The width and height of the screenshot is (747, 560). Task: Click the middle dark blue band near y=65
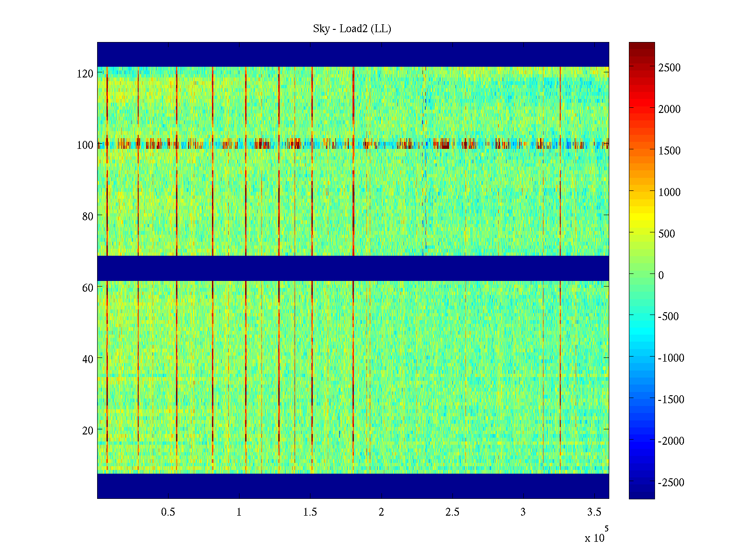[x=353, y=268]
